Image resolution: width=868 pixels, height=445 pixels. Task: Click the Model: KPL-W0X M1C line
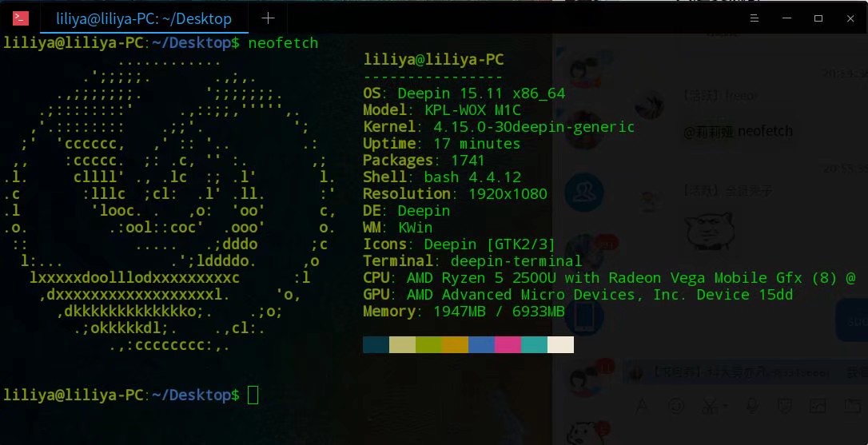(x=442, y=109)
